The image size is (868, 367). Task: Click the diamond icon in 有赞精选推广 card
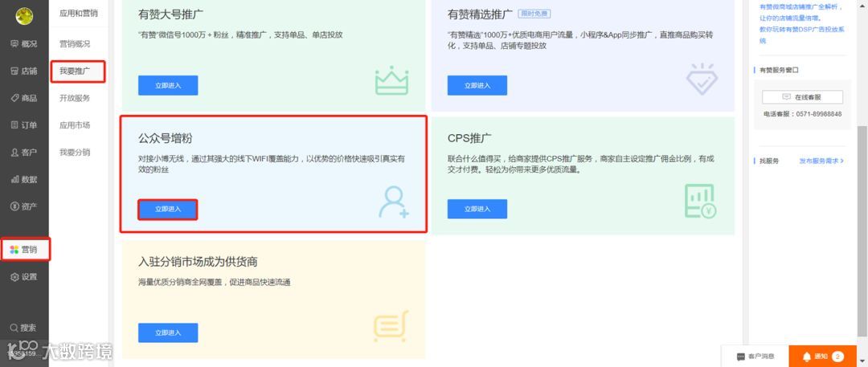(702, 80)
